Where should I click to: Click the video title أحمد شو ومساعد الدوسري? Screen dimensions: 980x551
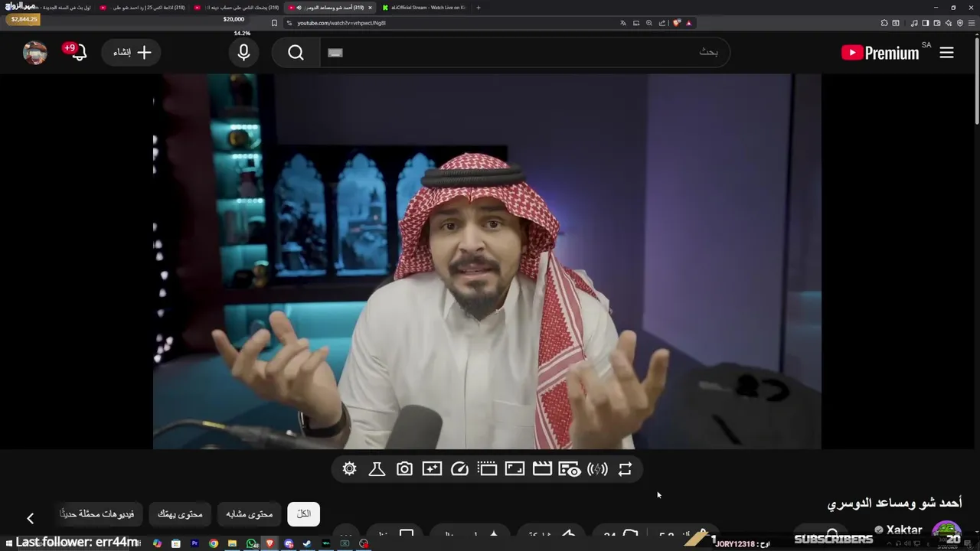[894, 503]
